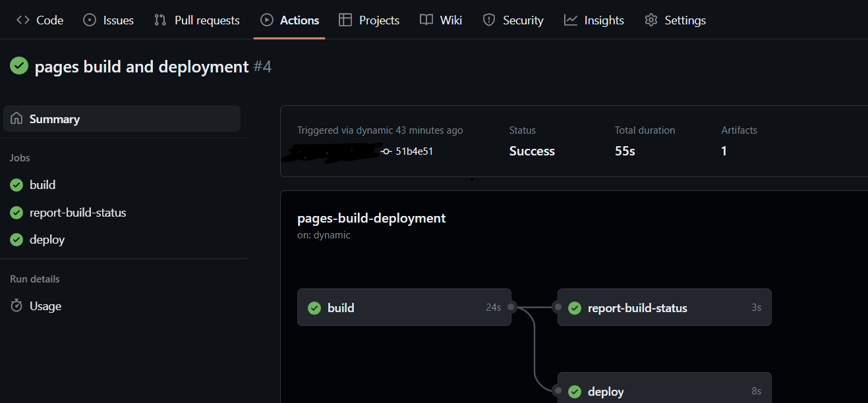Click the Settings gear icon
This screenshot has height=403, width=868.
click(x=651, y=20)
